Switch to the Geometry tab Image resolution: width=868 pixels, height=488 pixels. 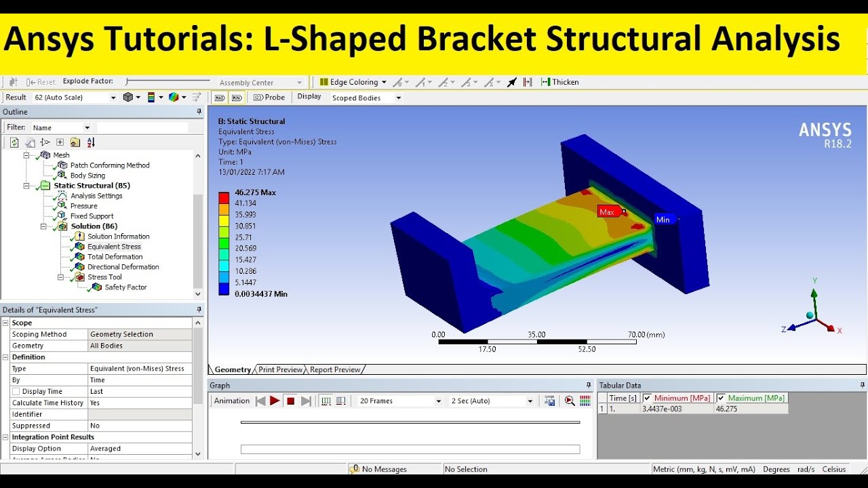(x=233, y=370)
